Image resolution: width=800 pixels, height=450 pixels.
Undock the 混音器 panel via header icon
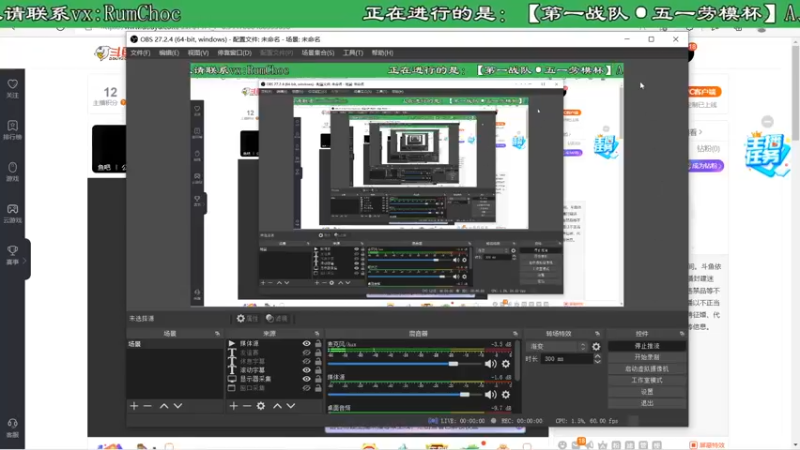[515, 334]
